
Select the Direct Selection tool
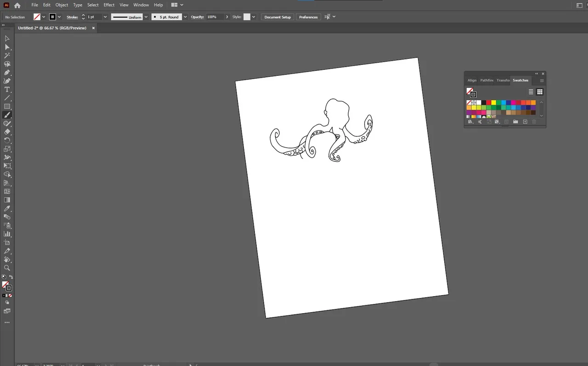7,47
